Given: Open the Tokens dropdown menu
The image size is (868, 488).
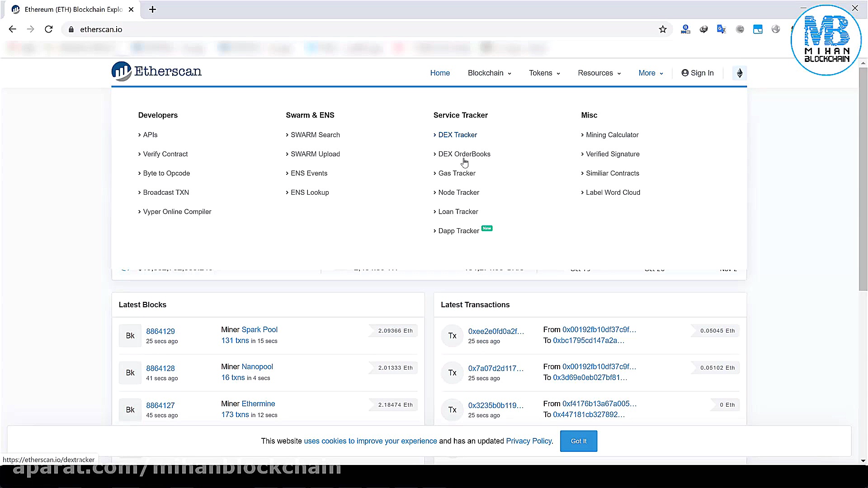Looking at the screenshot, I should pyautogui.click(x=545, y=73).
